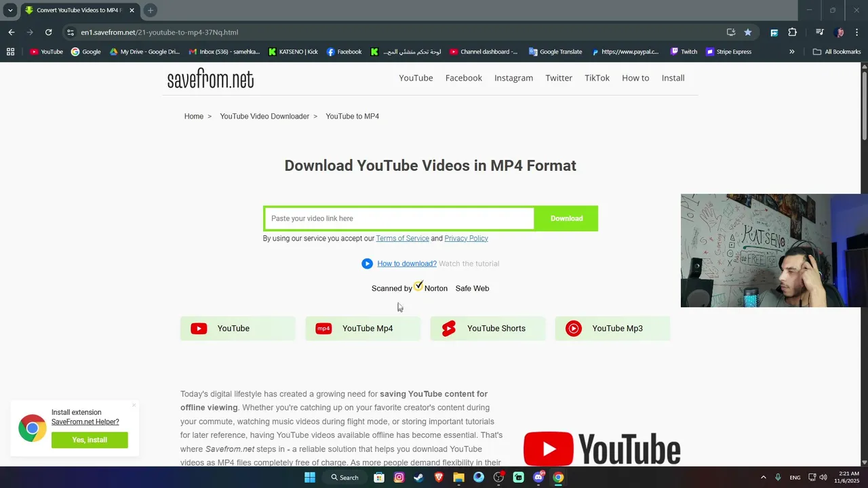Open Windows taskbar Search
The height and width of the screenshot is (488, 868).
point(344,477)
